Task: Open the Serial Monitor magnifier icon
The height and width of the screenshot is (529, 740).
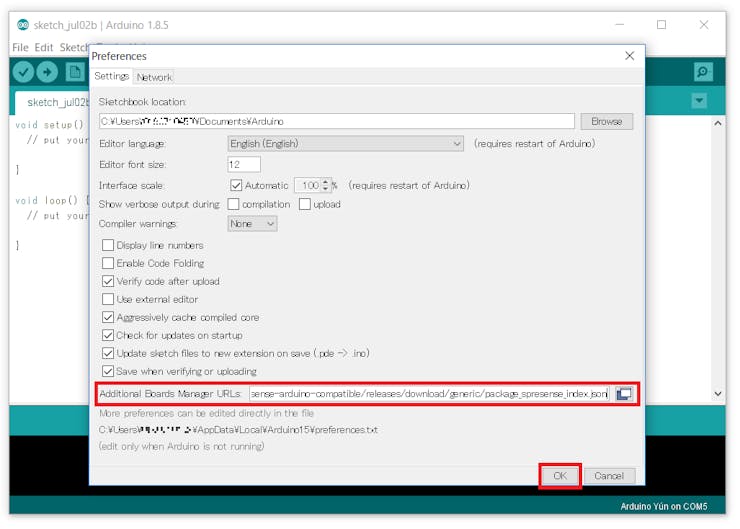Action: tap(703, 72)
